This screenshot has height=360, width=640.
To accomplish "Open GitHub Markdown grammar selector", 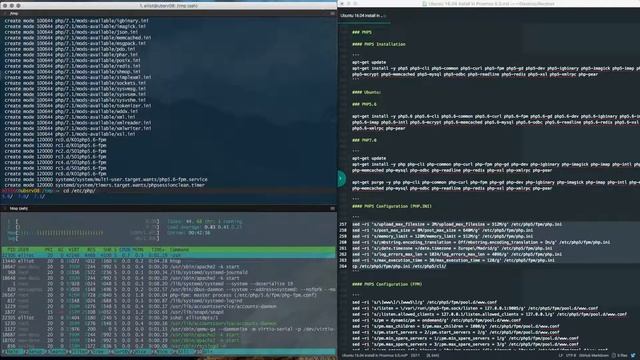I will click(x=594, y=356).
